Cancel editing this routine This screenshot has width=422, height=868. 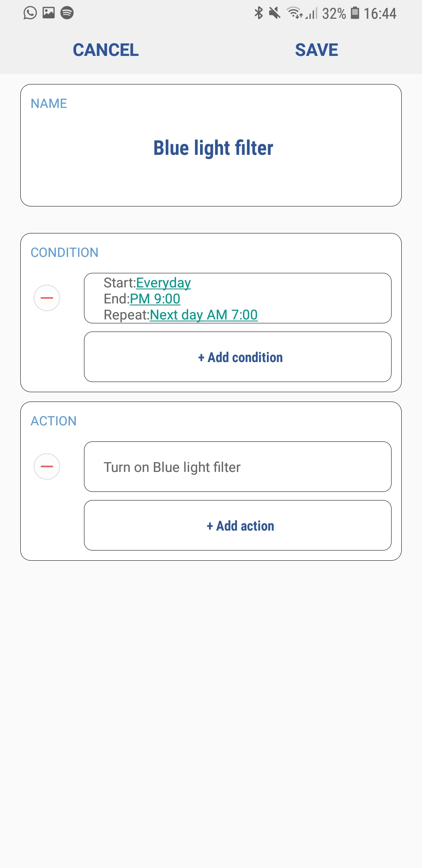click(105, 50)
